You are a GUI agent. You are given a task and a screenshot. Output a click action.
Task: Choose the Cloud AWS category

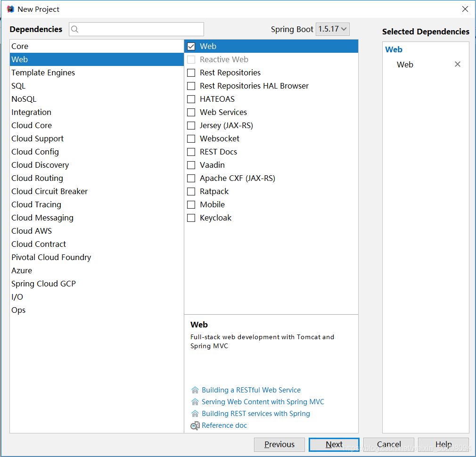coord(97,231)
